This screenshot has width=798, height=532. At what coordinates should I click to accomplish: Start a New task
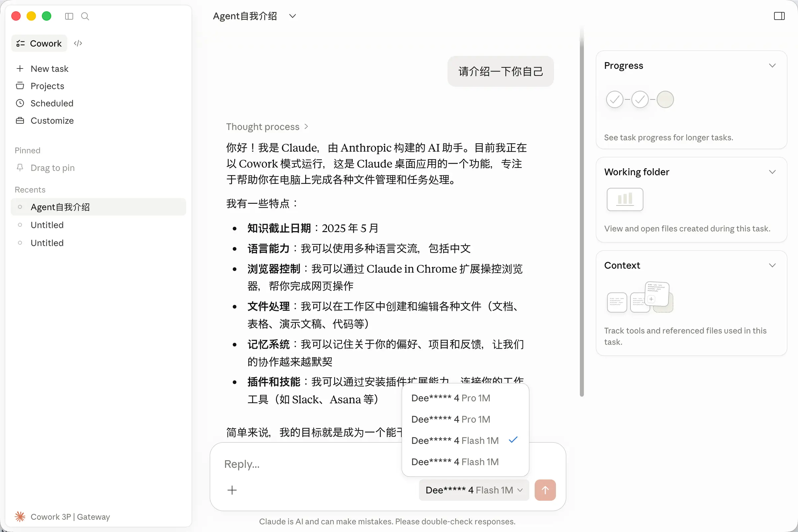tap(49, 68)
